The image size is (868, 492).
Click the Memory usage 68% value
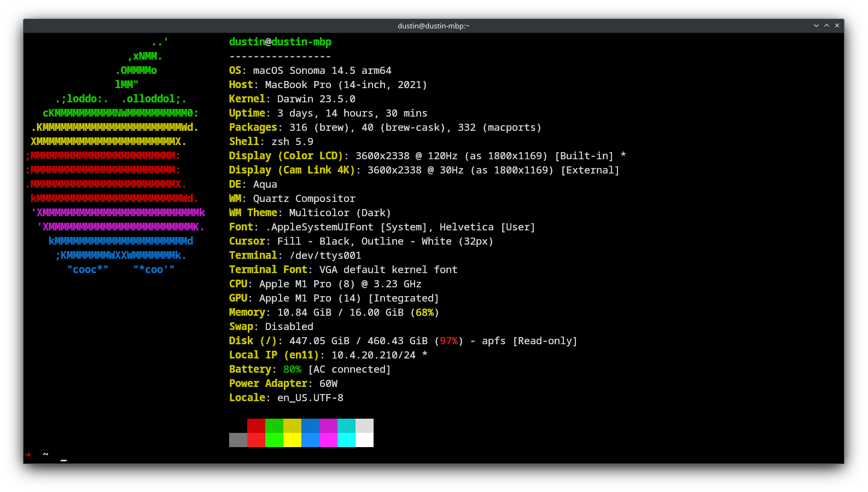[424, 312]
